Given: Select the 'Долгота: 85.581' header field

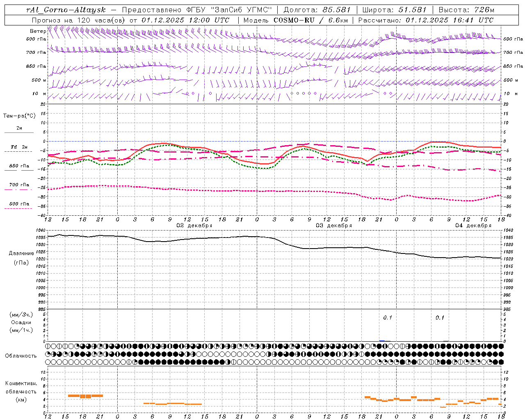Looking at the screenshot, I should click(x=317, y=10).
